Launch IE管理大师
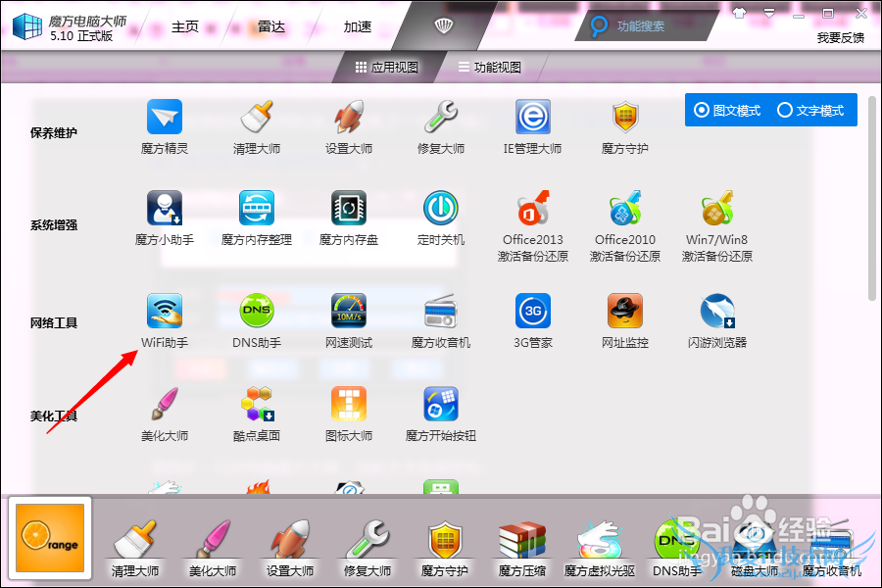The height and width of the screenshot is (588, 882). click(x=533, y=118)
